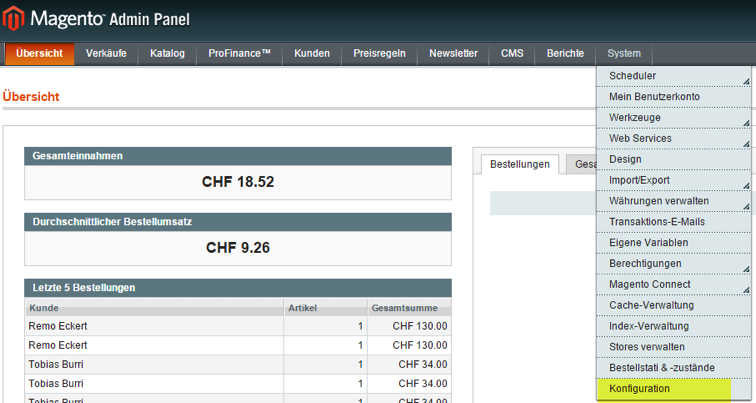Select Mein Benutzerkonto in System menu
The height and width of the screenshot is (403, 756).
654,97
